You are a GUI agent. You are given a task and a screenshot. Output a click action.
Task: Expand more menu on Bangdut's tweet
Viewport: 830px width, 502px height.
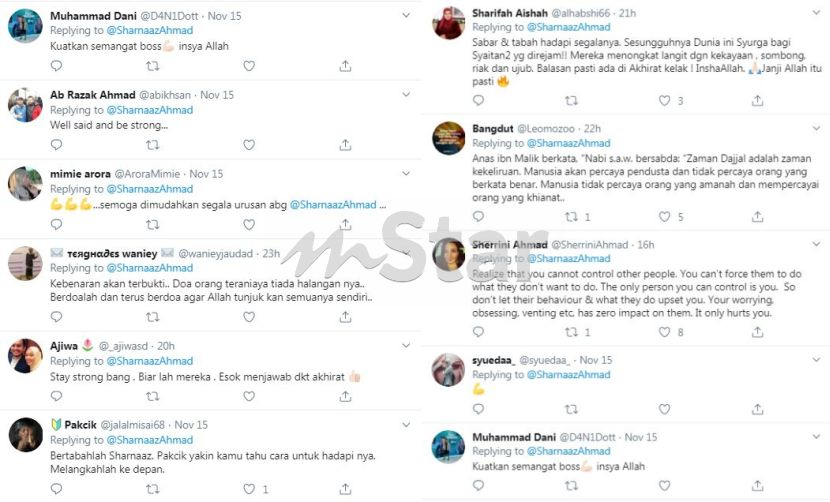click(x=816, y=128)
